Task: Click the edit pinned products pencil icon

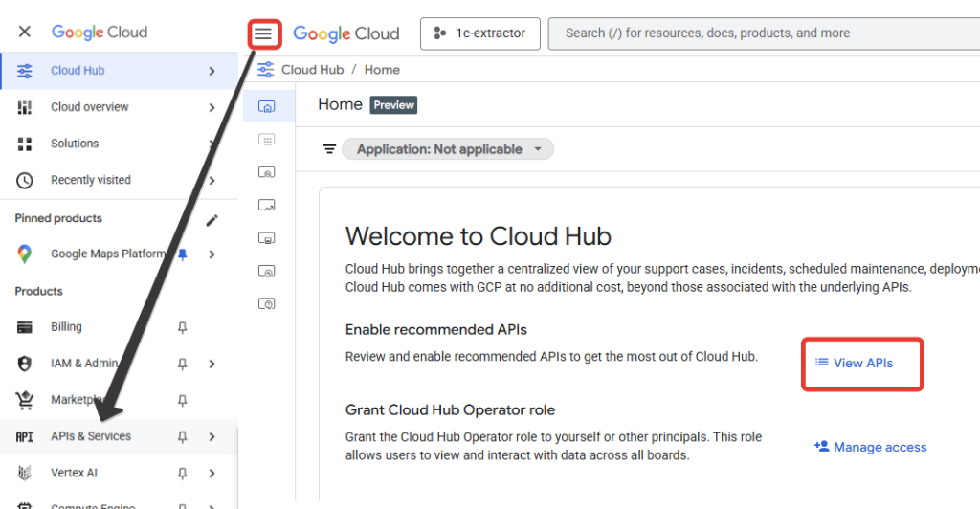Action: 212,219
